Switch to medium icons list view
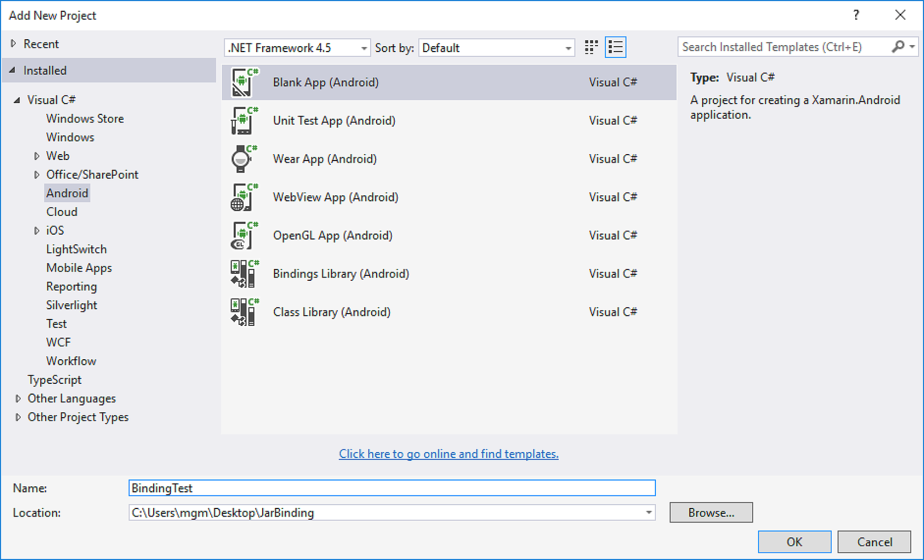 coord(616,47)
